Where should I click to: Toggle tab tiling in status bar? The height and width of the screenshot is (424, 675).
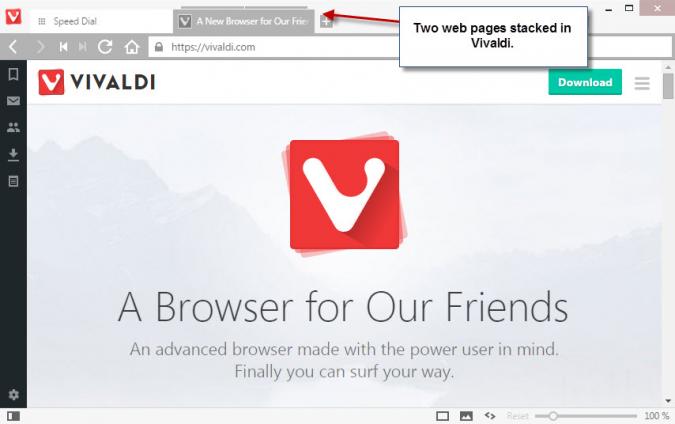(443, 416)
